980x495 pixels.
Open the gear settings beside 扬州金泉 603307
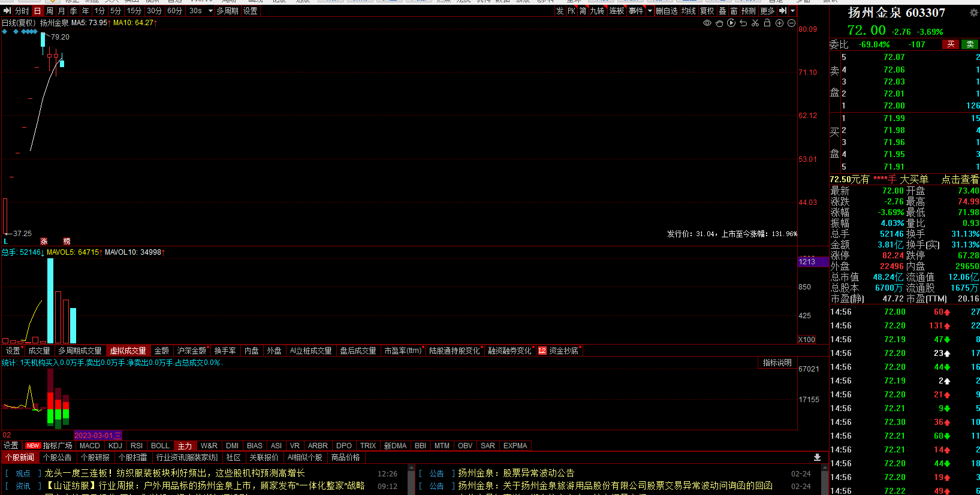974,12
